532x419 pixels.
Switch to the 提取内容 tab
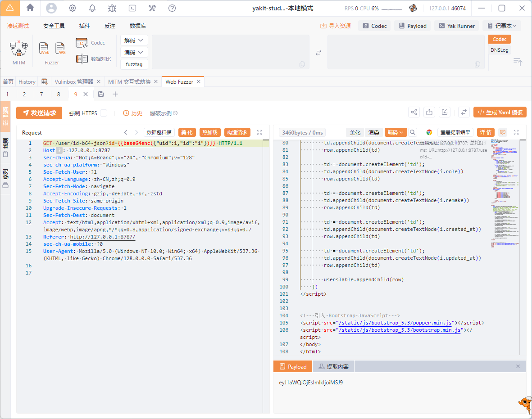(x=333, y=367)
